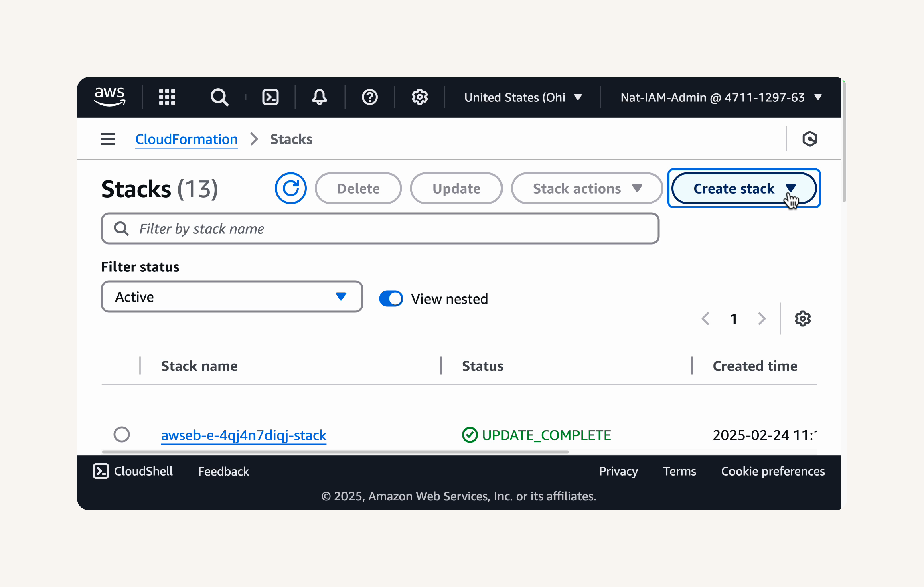Open the console search icon
This screenshot has height=587, width=924.
coord(219,97)
